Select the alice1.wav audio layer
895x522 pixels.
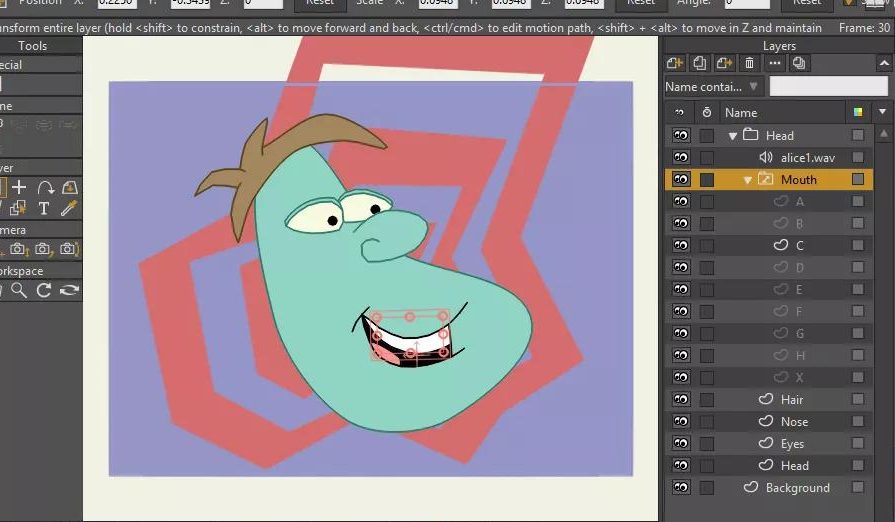807,157
